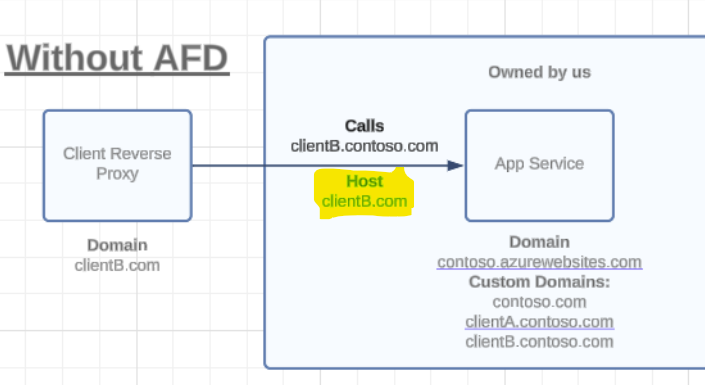Viewport: 705px width, 385px height.
Task: Click the Client Reverse Proxy box
Action: coord(118,166)
